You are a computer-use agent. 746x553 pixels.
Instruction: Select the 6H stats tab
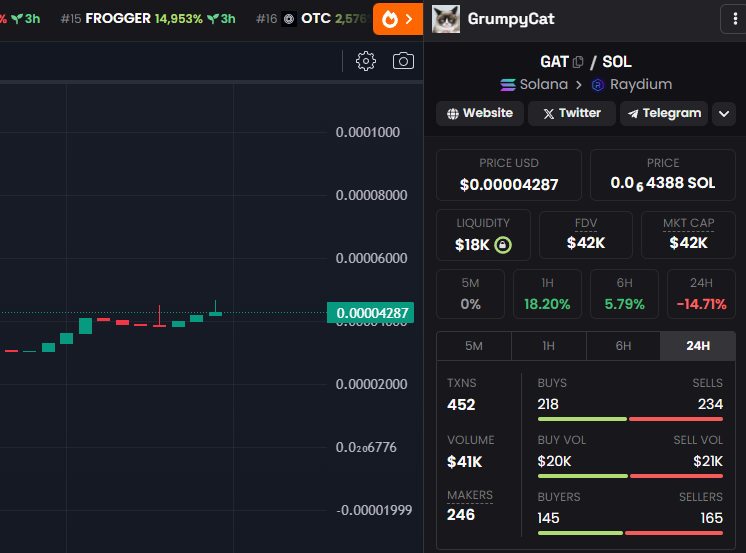(623, 346)
